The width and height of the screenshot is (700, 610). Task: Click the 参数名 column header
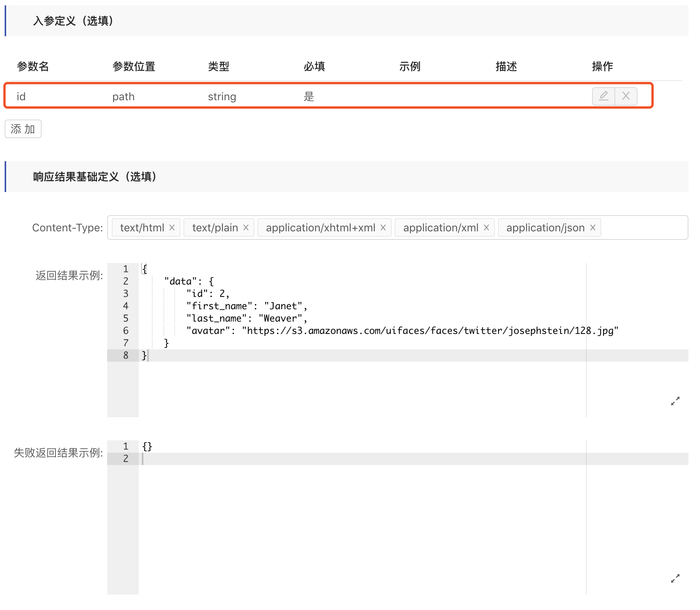coord(33,67)
